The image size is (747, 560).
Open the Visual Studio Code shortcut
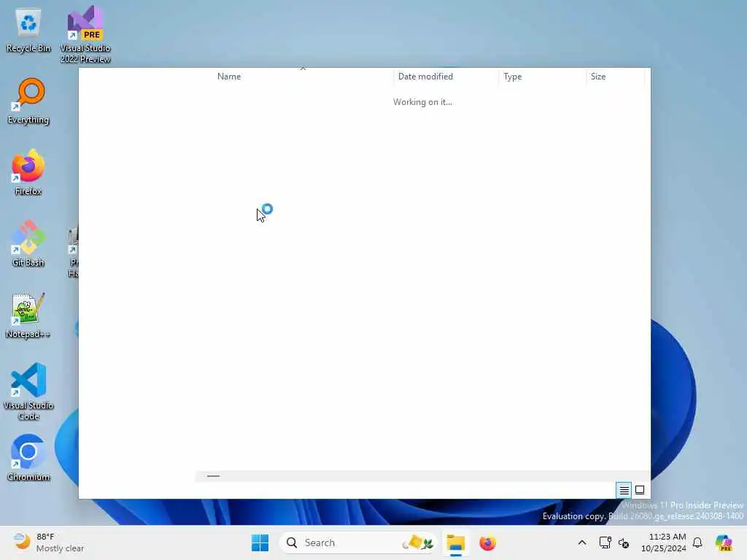pos(28,392)
